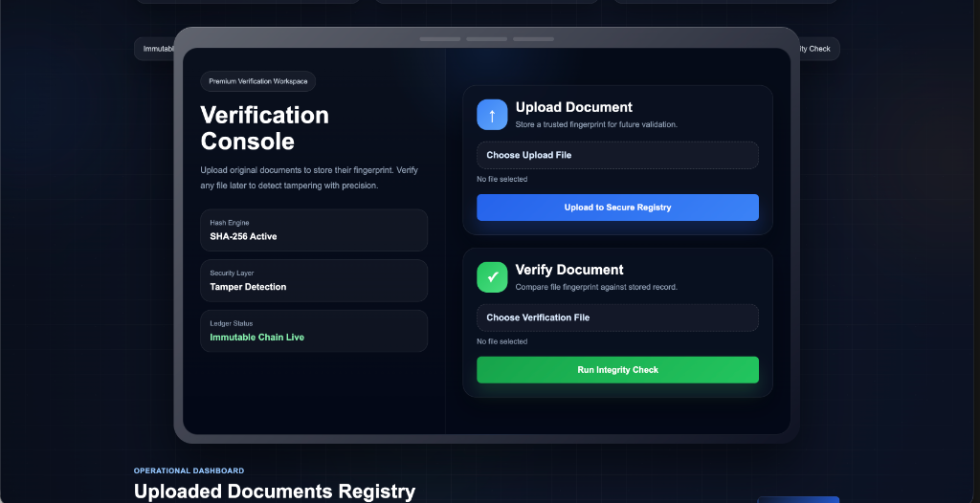Viewport: 980px width, 503px height.
Task: Click the green verify checkmark icon
Action: 492,277
